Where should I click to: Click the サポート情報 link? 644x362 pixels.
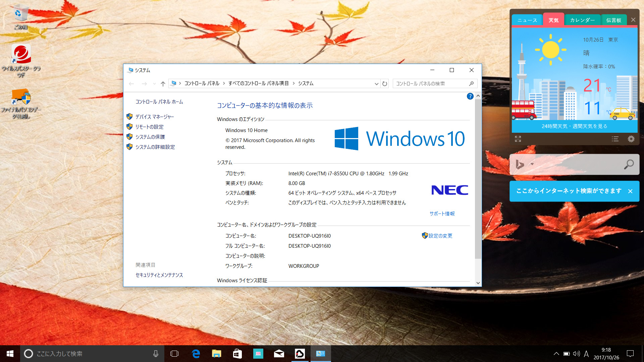[442, 214]
